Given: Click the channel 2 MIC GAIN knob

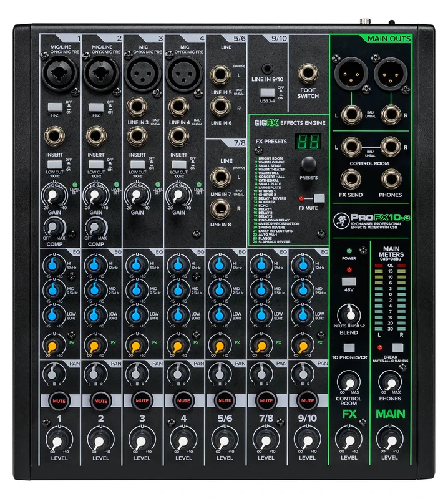Looking at the screenshot, I should click(x=95, y=195).
